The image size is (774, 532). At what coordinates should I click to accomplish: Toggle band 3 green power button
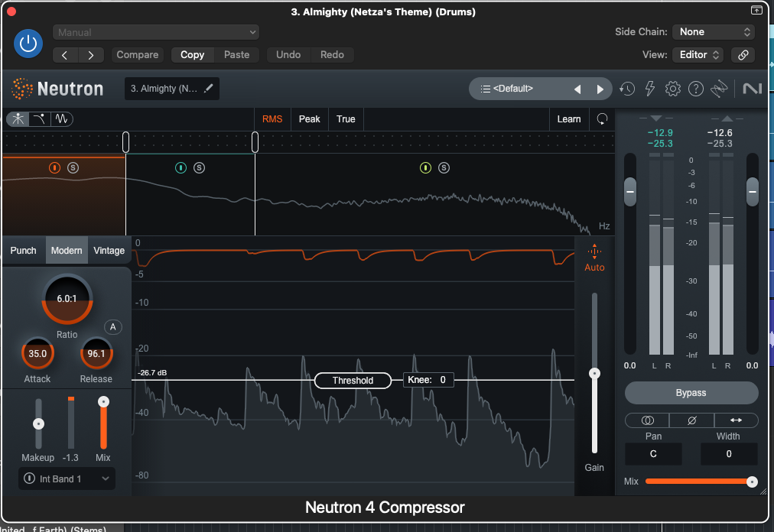point(425,168)
